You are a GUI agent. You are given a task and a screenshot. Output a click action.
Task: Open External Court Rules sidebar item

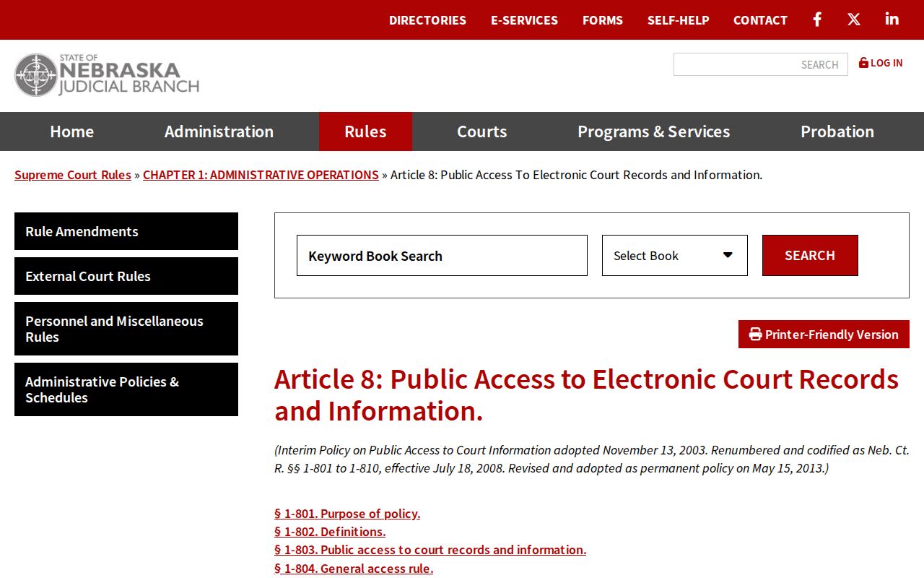coord(126,276)
